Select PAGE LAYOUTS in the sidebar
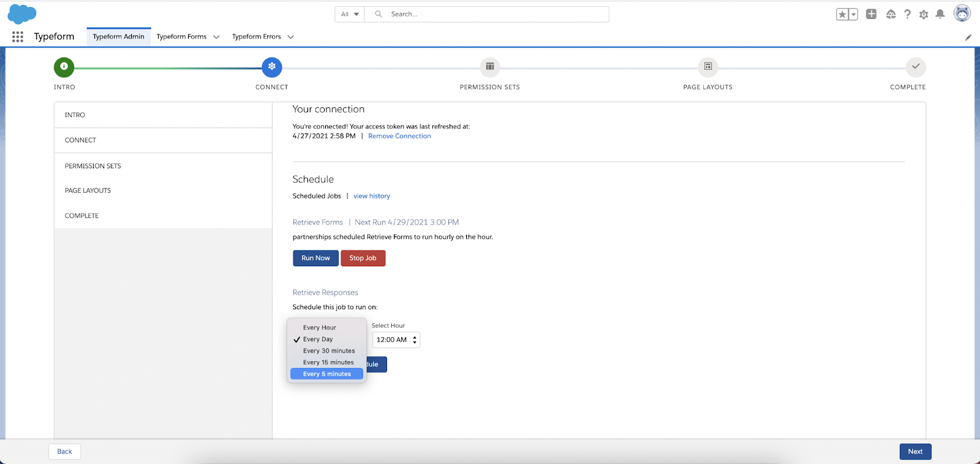 point(163,190)
